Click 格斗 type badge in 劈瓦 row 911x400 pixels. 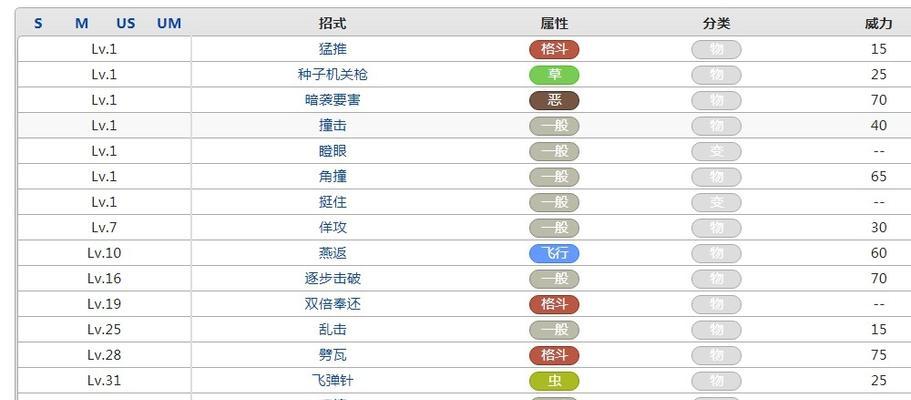click(x=554, y=356)
